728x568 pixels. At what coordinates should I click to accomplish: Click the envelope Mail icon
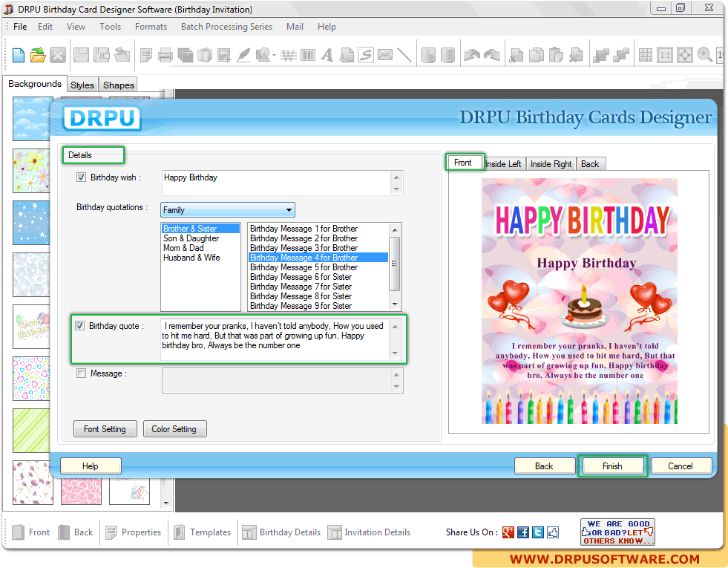tap(385, 55)
